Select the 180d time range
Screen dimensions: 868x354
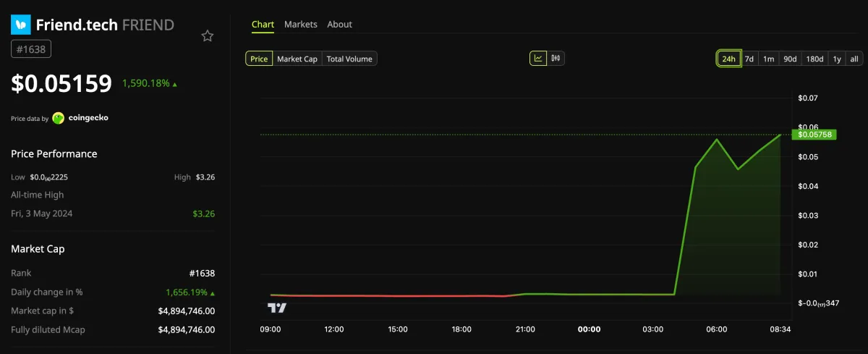(814, 59)
